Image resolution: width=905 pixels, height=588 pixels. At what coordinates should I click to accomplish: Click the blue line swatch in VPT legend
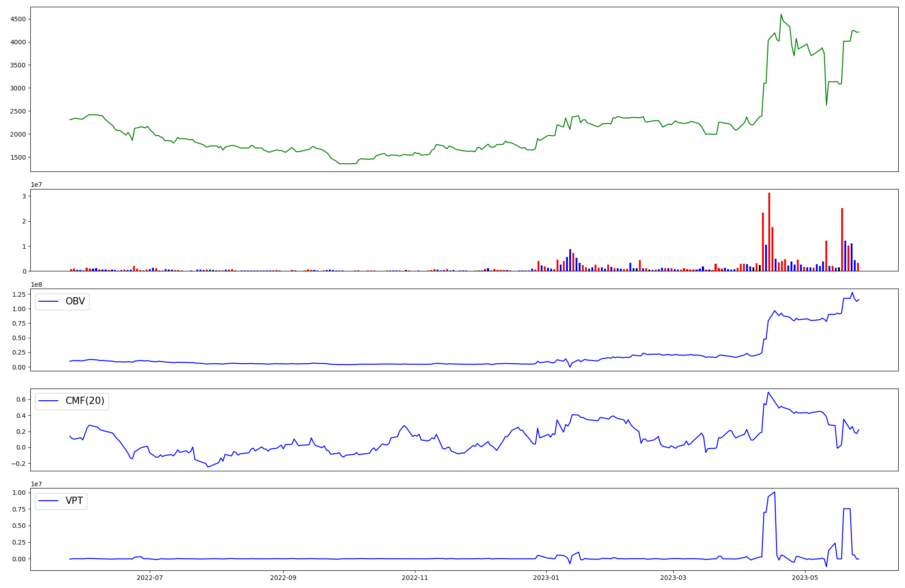pos(49,501)
